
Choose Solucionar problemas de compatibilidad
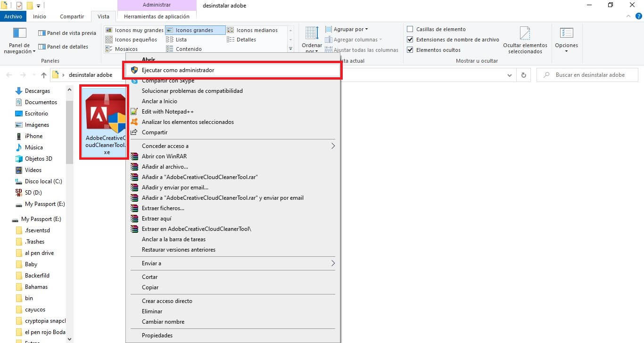tap(192, 91)
